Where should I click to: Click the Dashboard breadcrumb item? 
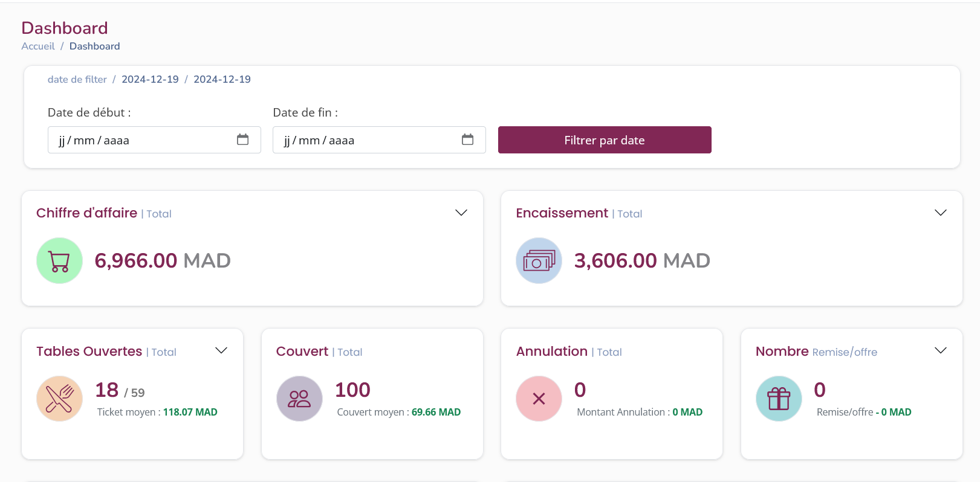94,46
